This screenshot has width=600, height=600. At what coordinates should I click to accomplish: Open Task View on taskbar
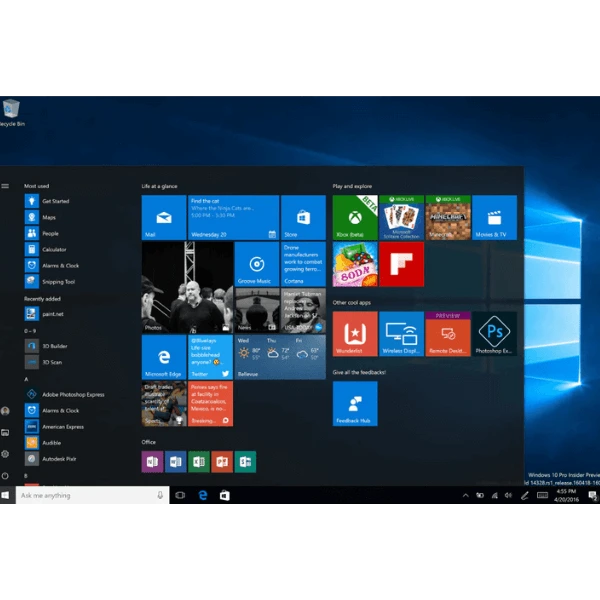point(180,495)
